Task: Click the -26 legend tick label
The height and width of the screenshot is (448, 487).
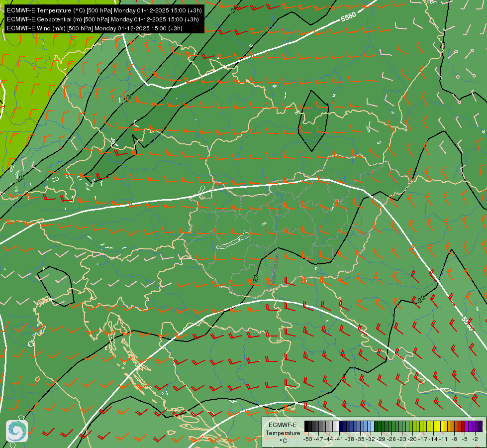Action: [391, 440]
